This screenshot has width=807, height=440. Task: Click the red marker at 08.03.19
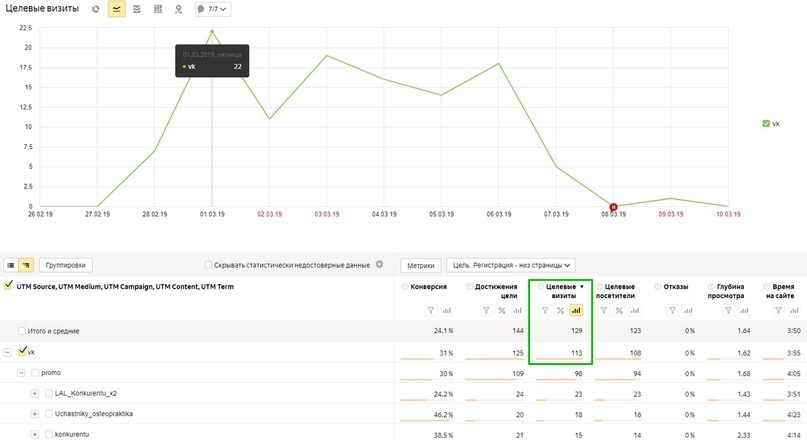click(613, 207)
